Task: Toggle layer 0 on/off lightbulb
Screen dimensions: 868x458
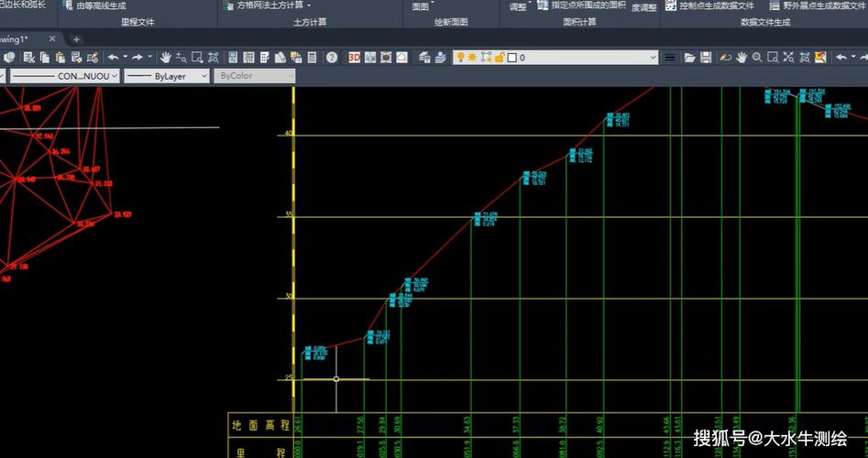Action: (461, 58)
